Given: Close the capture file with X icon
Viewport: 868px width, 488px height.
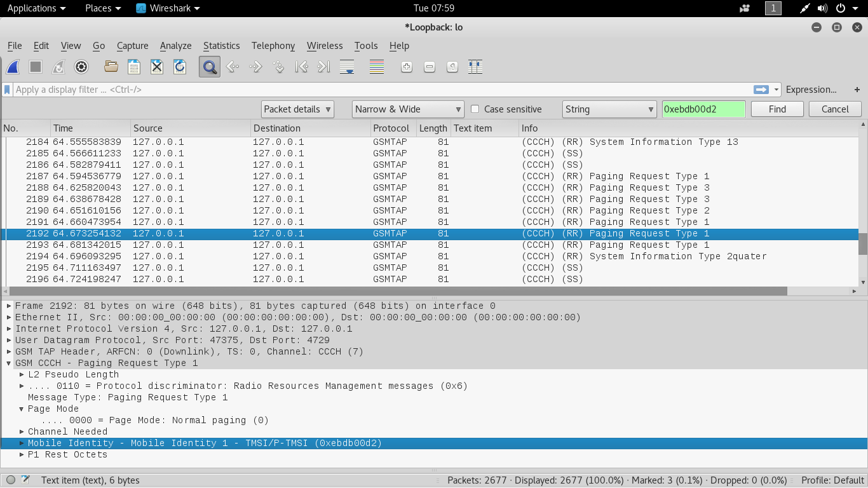Looking at the screenshot, I should click(x=157, y=67).
